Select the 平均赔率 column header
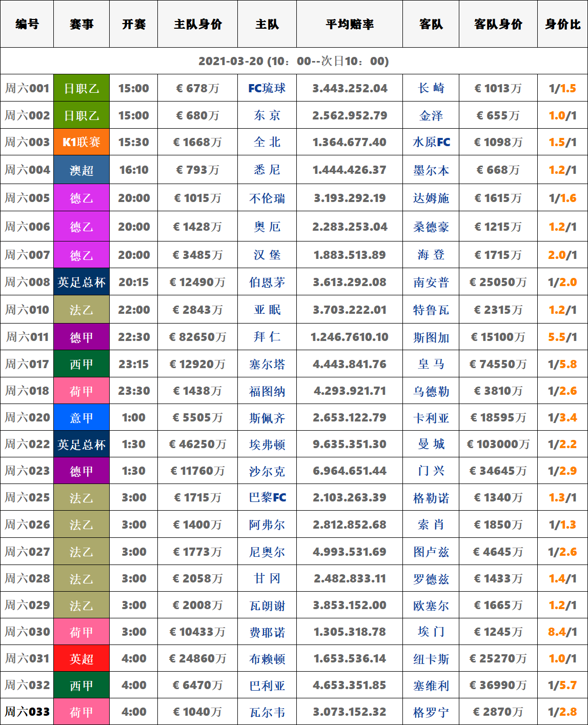The image size is (588, 725). 350,24
